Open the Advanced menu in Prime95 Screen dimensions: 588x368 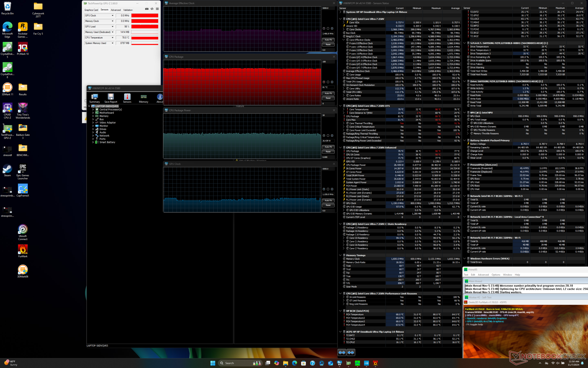(483, 275)
